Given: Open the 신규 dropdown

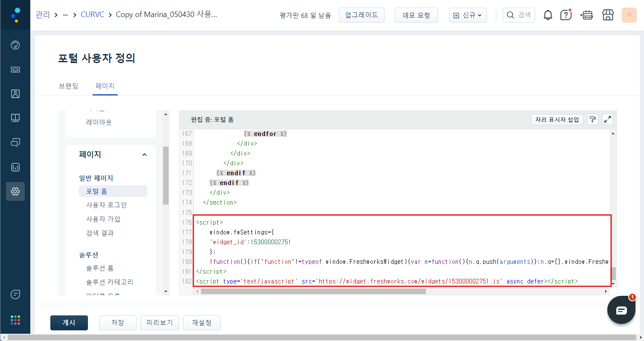Looking at the screenshot, I should coord(468,15).
